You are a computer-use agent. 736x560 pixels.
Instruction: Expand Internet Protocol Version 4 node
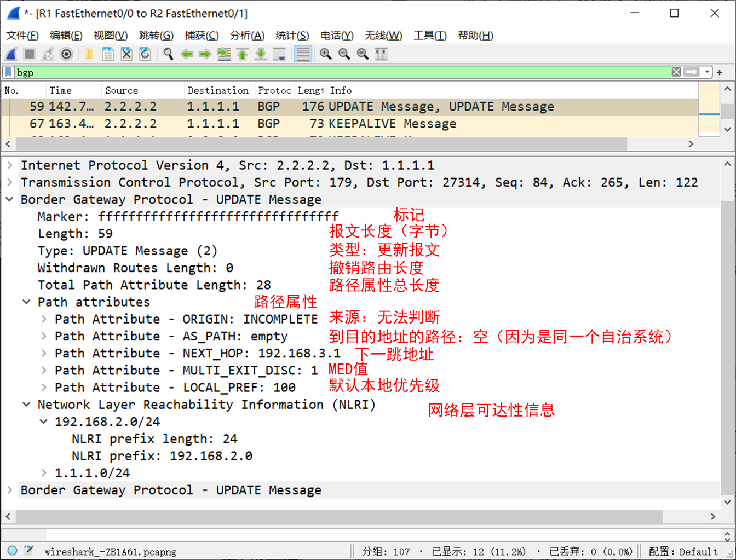10,165
